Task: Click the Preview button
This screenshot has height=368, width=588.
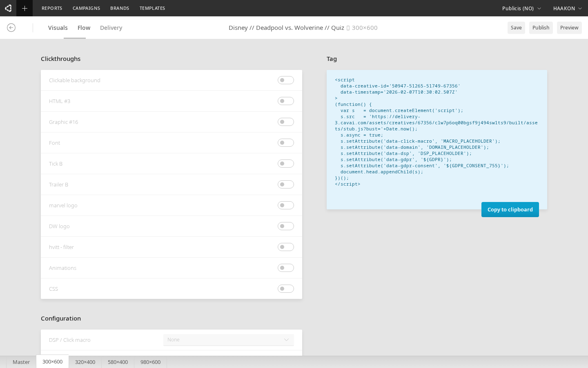Action: pos(569,28)
